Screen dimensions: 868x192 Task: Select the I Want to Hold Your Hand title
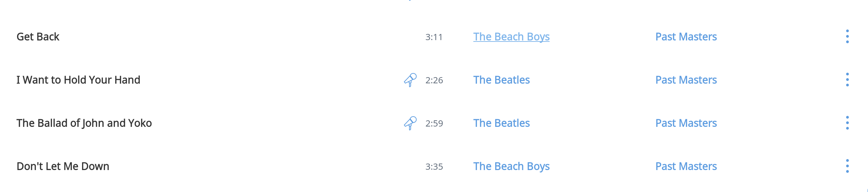(78, 80)
